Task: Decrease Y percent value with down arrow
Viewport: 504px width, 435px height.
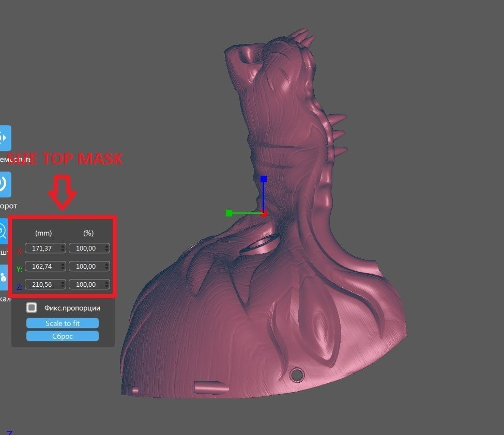Action: tap(106, 268)
